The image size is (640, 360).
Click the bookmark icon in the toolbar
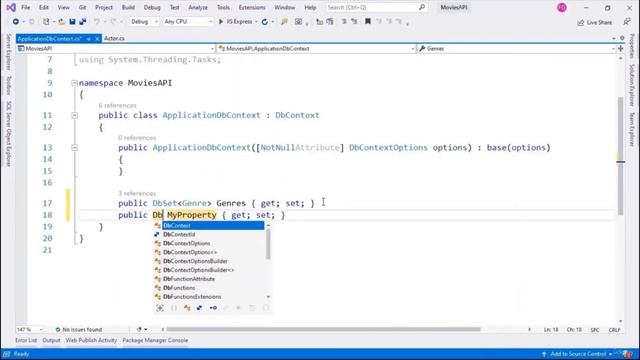point(368,22)
